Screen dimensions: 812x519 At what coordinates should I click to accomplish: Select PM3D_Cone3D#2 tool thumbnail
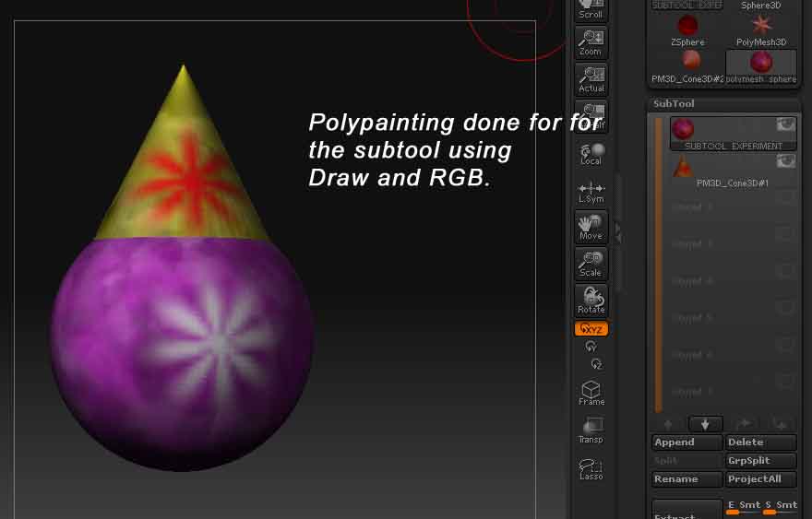click(687, 66)
